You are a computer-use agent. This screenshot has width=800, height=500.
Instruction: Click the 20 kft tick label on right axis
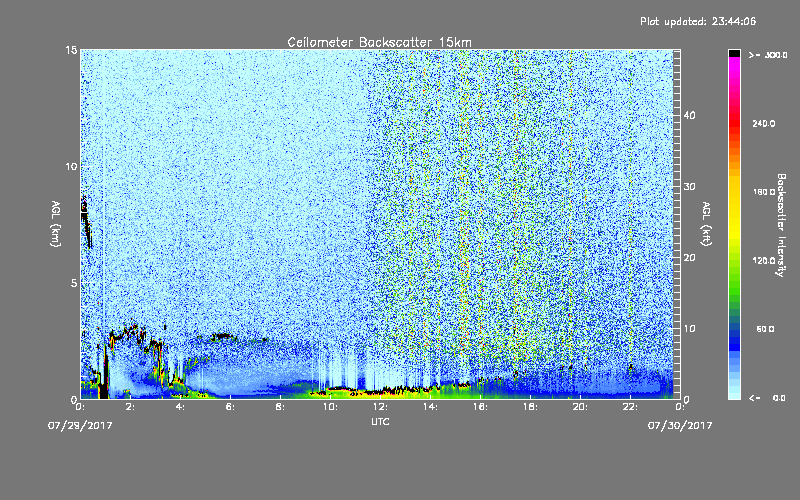click(689, 258)
